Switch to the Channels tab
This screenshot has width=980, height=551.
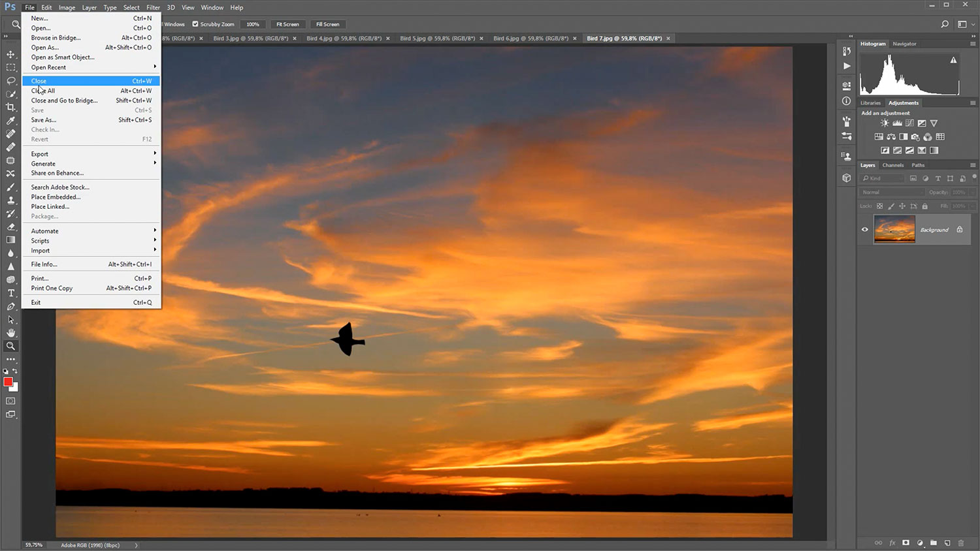coord(892,165)
